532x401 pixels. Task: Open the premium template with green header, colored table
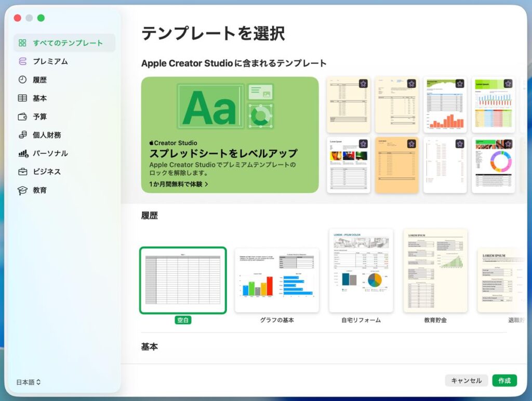tap(494, 105)
